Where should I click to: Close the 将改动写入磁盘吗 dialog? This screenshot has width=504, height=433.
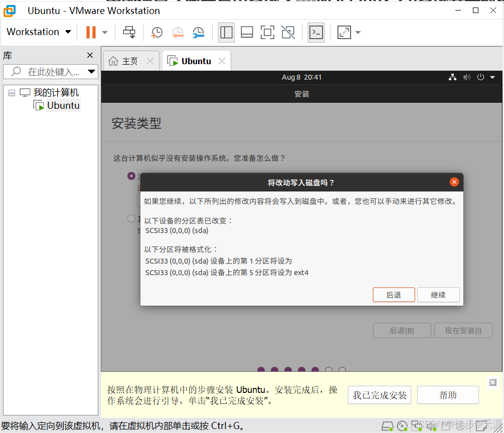coord(454,182)
